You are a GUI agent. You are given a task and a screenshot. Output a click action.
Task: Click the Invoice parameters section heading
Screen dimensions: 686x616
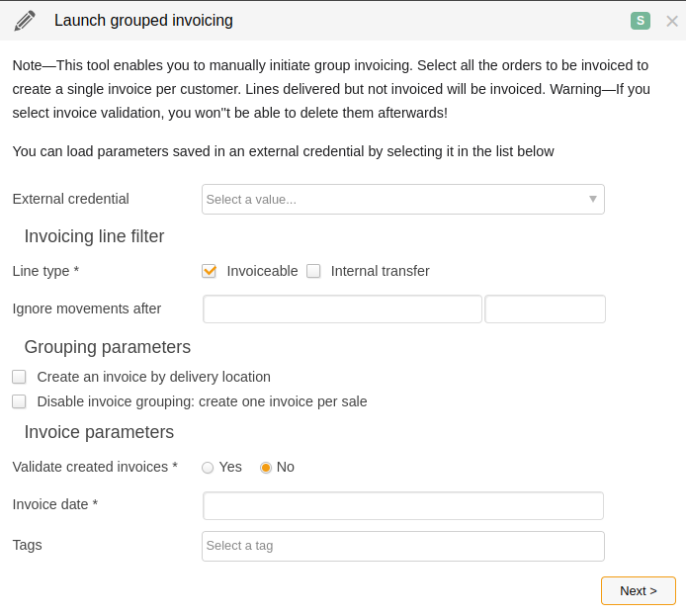click(99, 432)
